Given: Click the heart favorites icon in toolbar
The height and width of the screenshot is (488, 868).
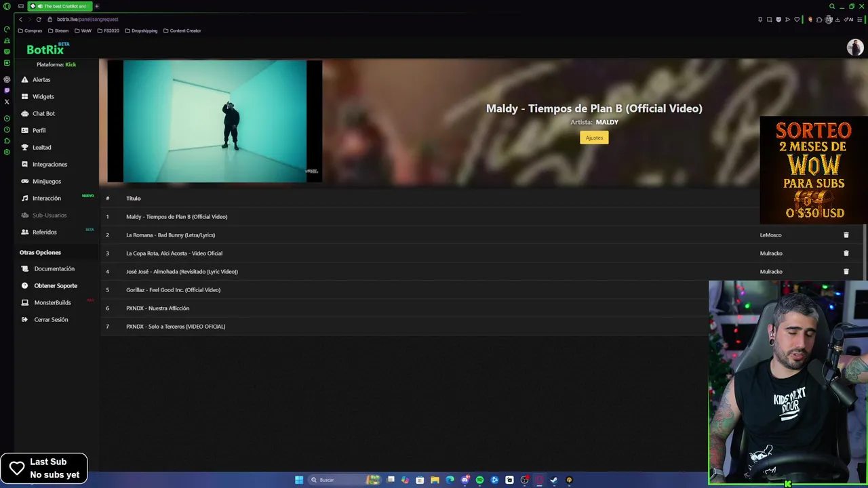Looking at the screenshot, I should [797, 19].
